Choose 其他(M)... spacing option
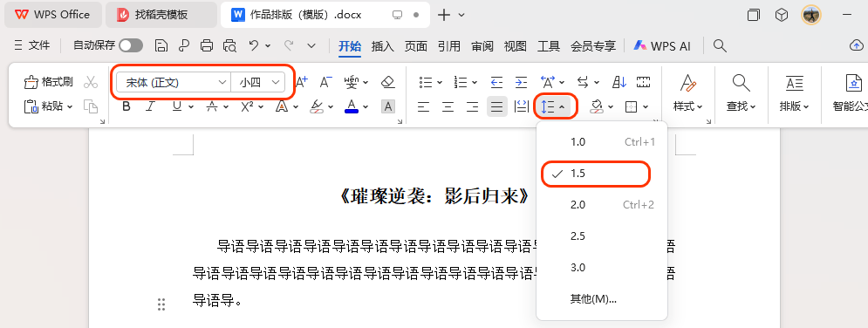This screenshot has height=328, width=868. (602, 299)
